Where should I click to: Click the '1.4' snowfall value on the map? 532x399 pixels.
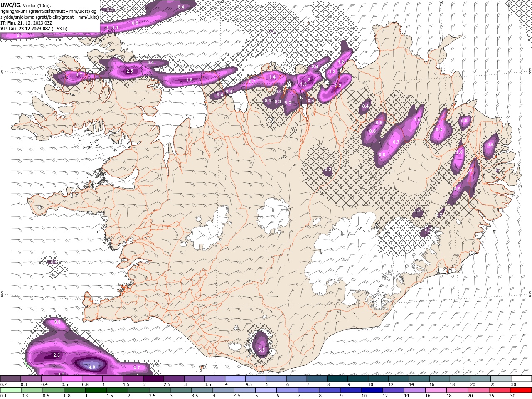point(272,77)
